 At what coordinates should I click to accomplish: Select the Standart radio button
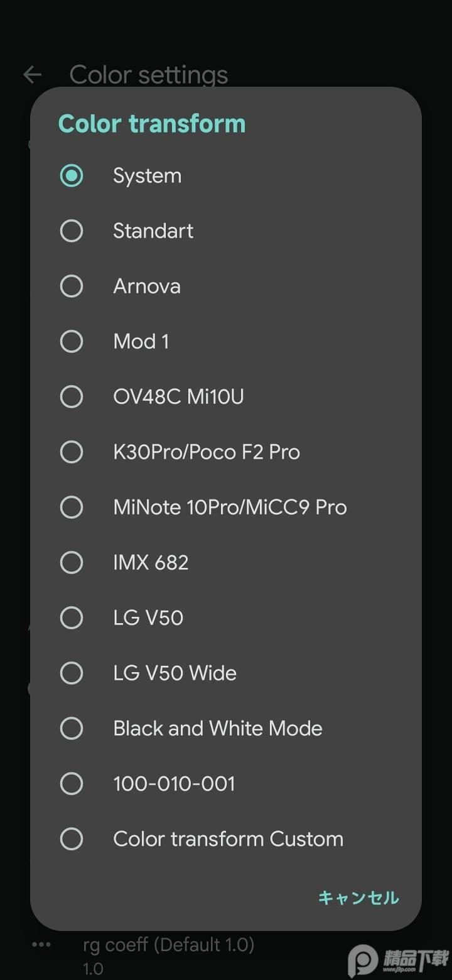(72, 231)
